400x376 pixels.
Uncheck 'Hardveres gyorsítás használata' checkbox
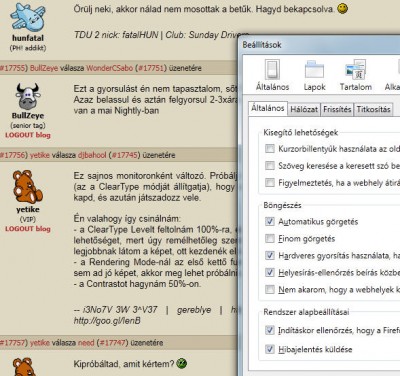pyautogui.click(x=270, y=255)
